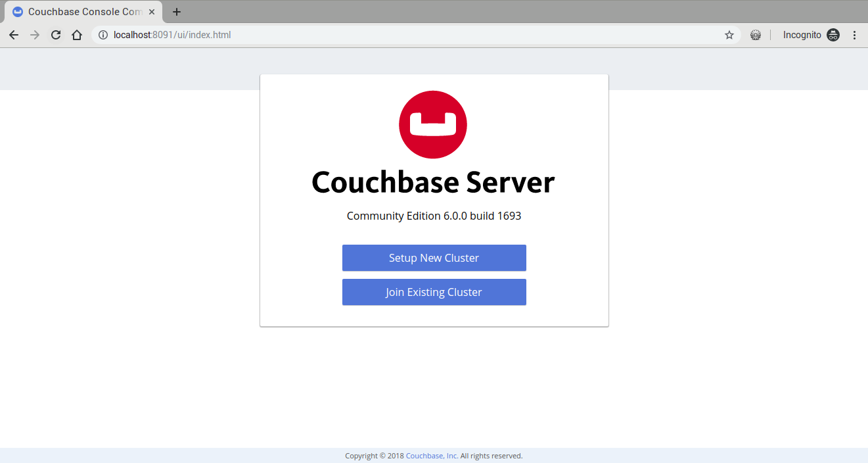The image size is (868, 463).
Task: Open the Chrome three-dot menu
Action: tap(854, 35)
